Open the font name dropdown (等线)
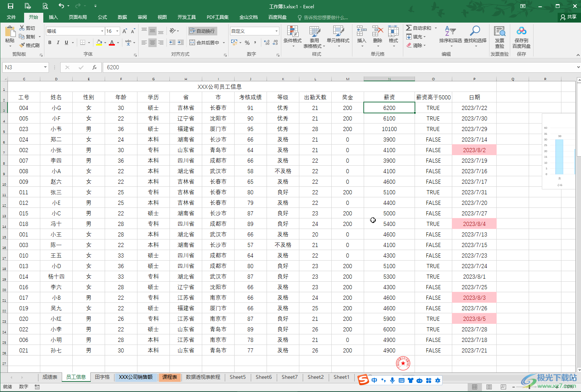The height and width of the screenshot is (392, 581). pos(102,31)
